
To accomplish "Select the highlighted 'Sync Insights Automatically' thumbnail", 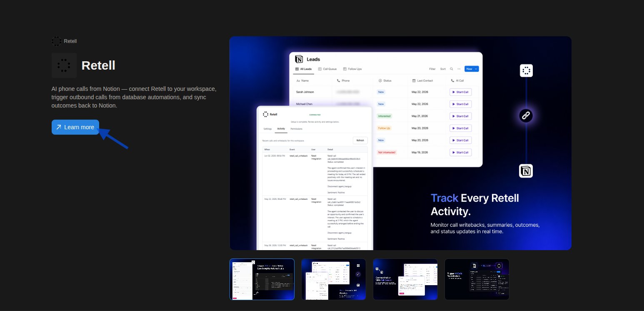I will tap(262, 279).
